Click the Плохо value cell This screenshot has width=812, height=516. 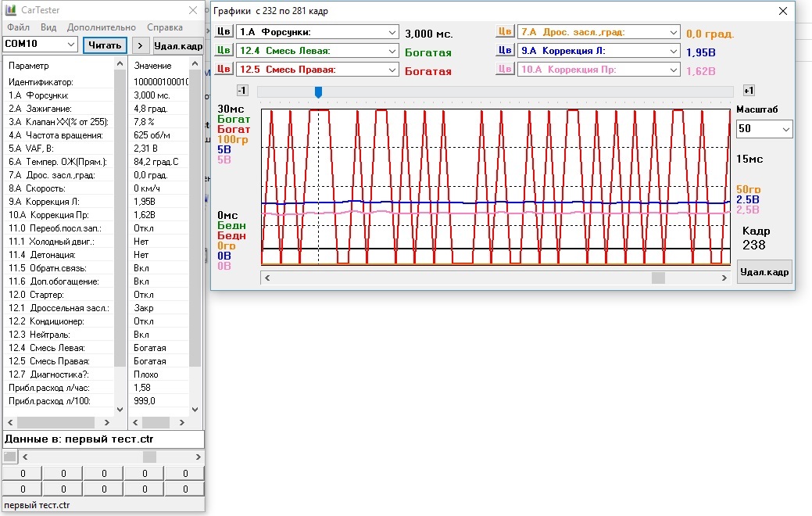[x=159, y=374]
